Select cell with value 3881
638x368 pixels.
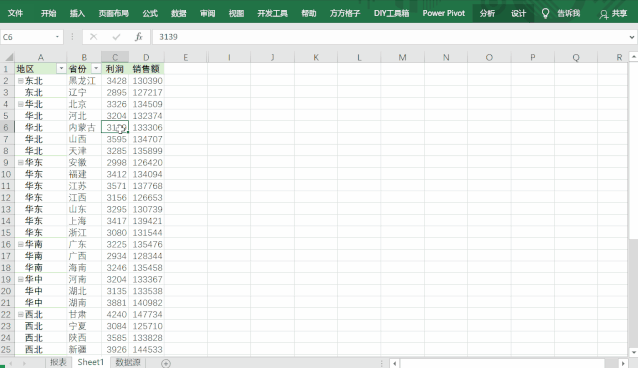115,302
